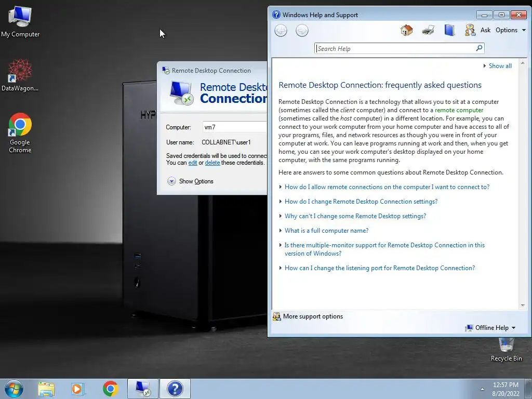Maximize the Windows Help and Support window

click(501, 15)
